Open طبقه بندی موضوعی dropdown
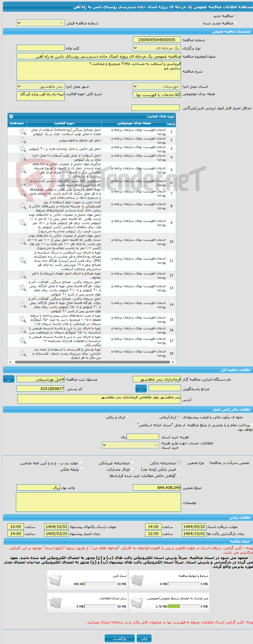 [x=157, y=94]
